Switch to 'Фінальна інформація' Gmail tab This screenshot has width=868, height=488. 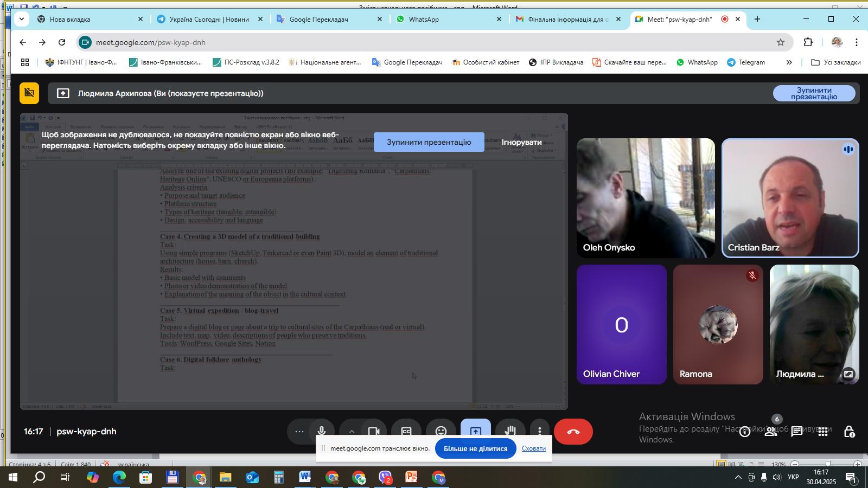click(x=567, y=19)
